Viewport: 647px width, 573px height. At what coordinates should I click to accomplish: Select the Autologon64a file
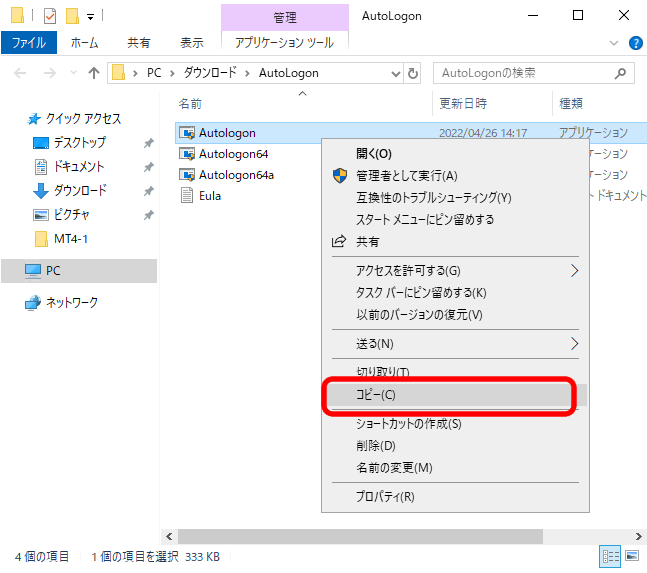236,175
